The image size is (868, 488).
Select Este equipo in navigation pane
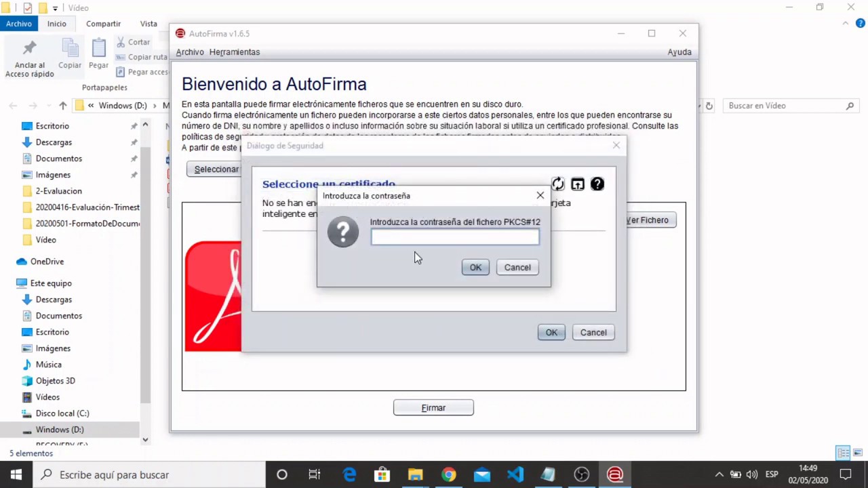click(x=51, y=283)
